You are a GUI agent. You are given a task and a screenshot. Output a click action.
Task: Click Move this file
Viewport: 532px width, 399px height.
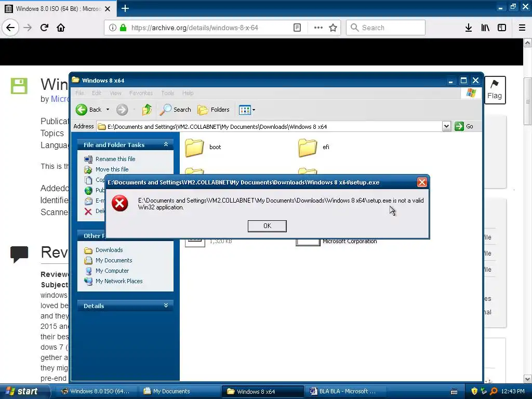[x=112, y=169]
